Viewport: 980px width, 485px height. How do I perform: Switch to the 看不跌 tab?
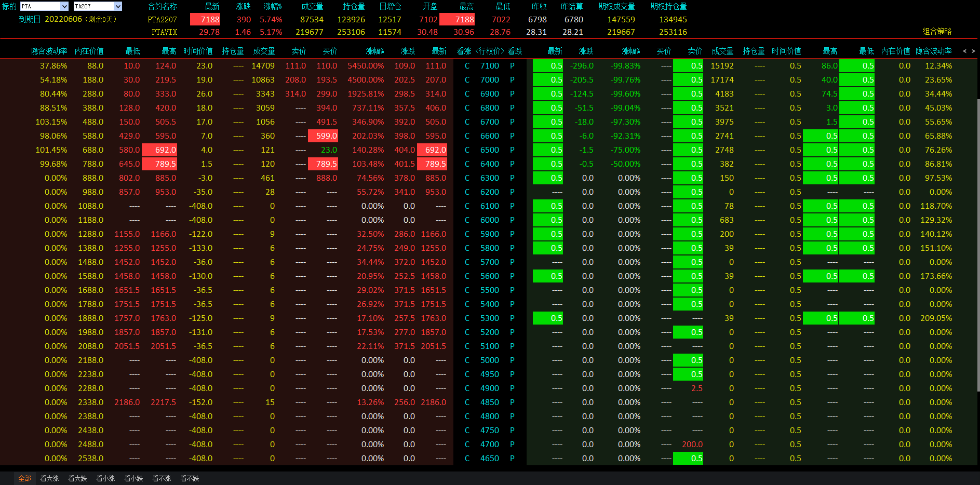(190, 478)
